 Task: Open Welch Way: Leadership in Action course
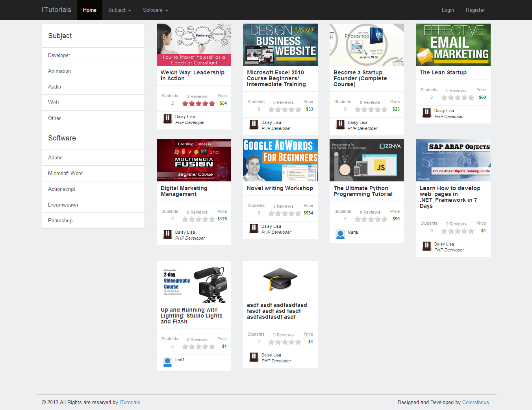[x=193, y=76]
